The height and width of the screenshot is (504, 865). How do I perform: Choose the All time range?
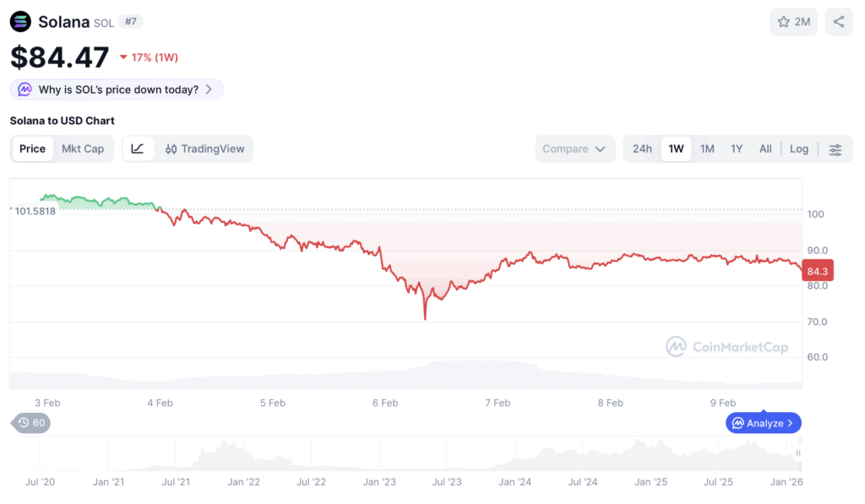pos(765,149)
